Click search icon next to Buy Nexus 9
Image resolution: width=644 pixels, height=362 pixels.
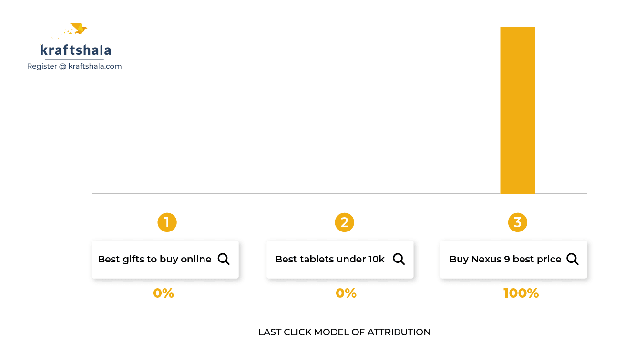pos(572,259)
